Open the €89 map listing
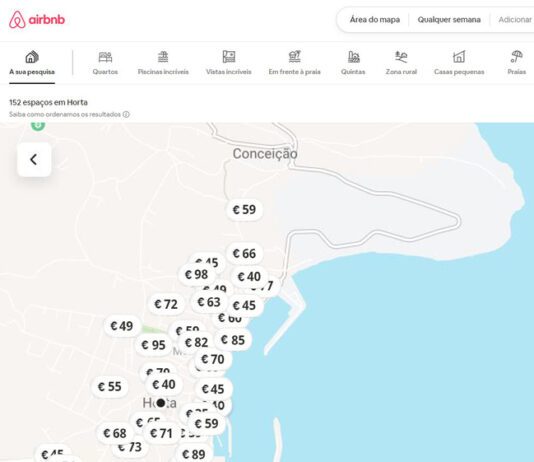 [194, 454]
